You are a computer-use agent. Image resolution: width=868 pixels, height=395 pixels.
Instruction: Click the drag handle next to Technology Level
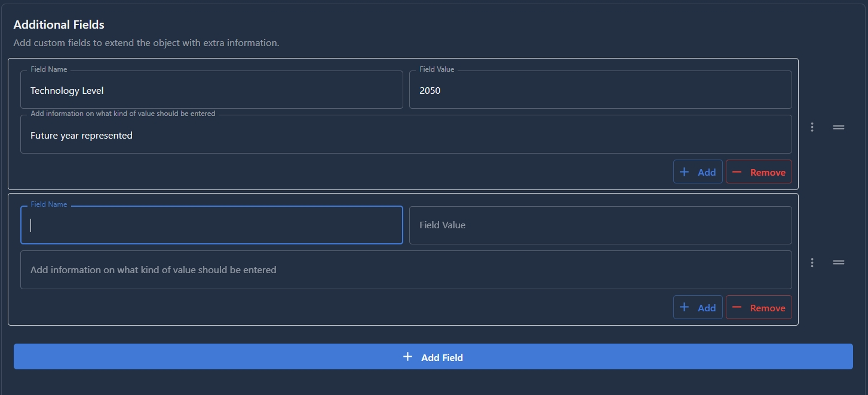coord(839,127)
